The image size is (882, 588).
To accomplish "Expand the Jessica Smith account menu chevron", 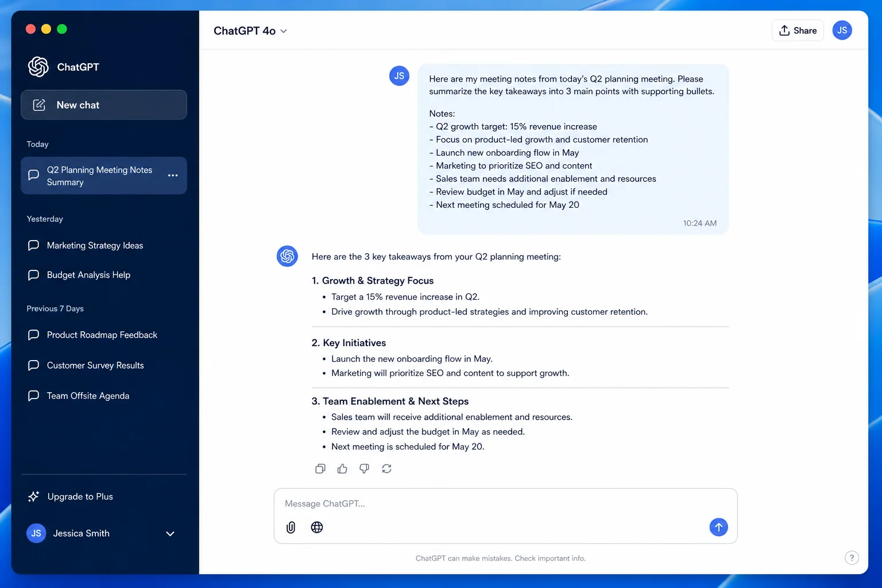I will pyautogui.click(x=170, y=533).
